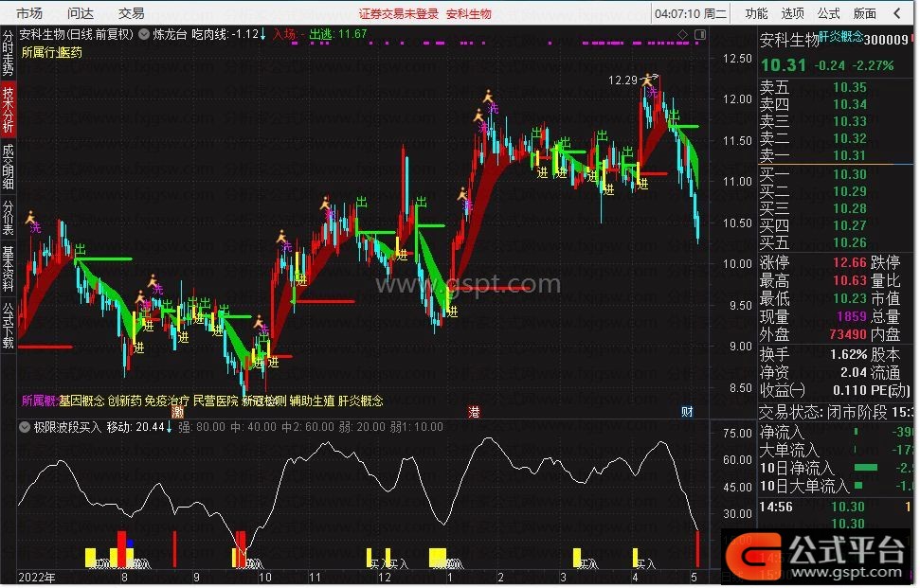Open the bottom 肝炎概念 concept tag
Image resolution: width=920 pixels, height=588 pixels.
pyautogui.click(x=361, y=401)
